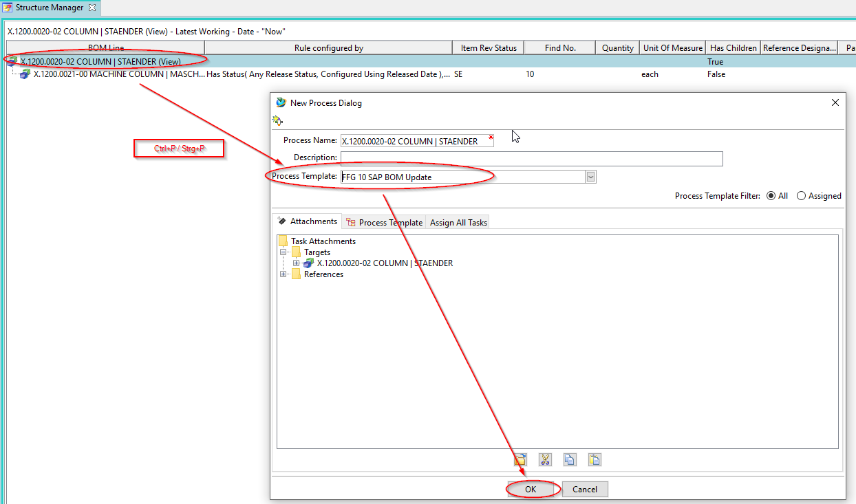Viewport: 856px width, 504px height.
Task: Open the Assign All Tasks tab
Action: (x=458, y=222)
